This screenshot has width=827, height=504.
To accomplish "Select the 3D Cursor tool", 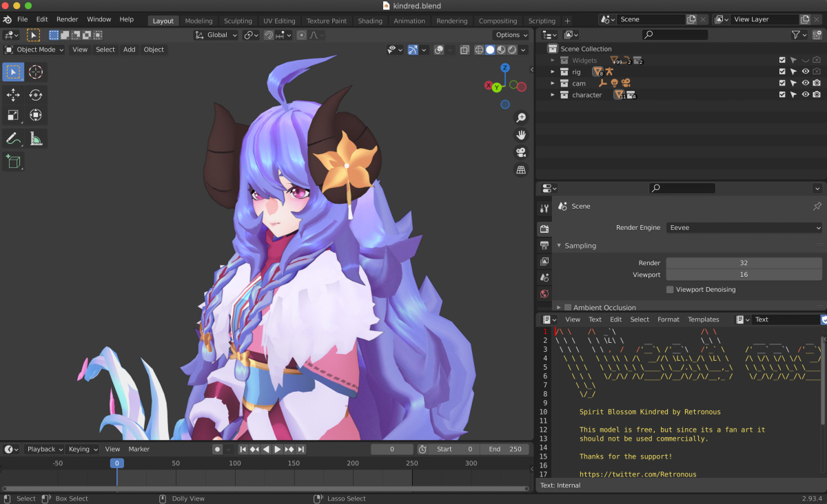I will coord(36,72).
